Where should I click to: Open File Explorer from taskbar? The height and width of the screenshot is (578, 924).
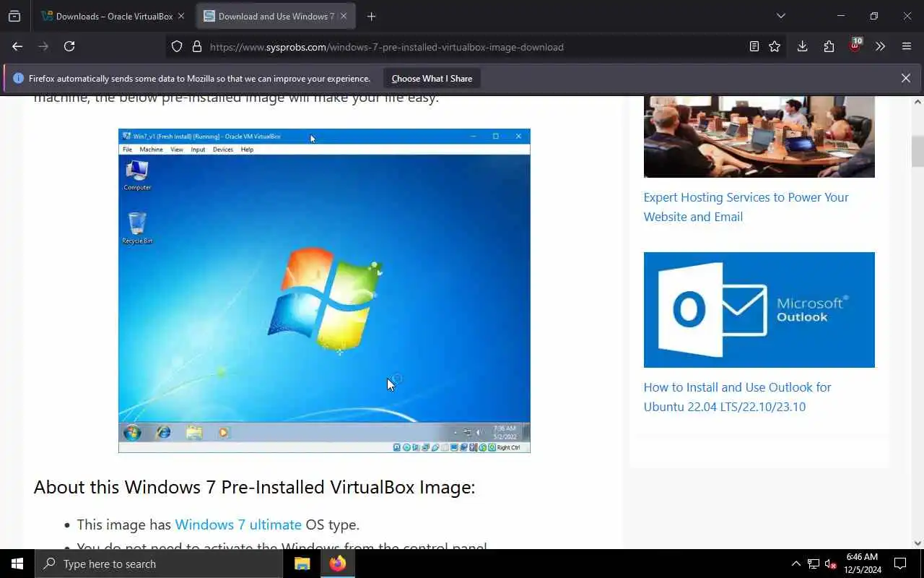point(302,564)
